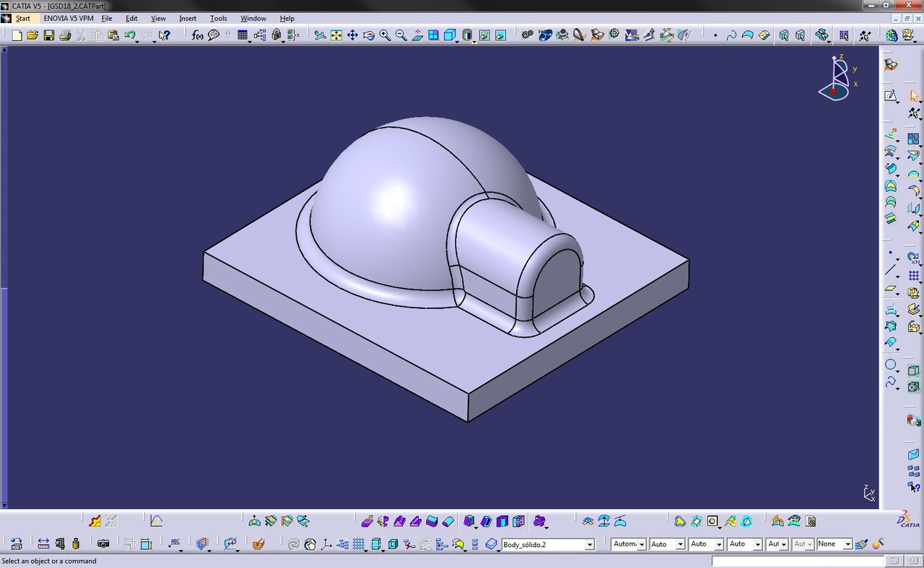Click the Paste clipboard icon
Image resolution: width=924 pixels, height=568 pixels.
pyautogui.click(x=113, y=35)
